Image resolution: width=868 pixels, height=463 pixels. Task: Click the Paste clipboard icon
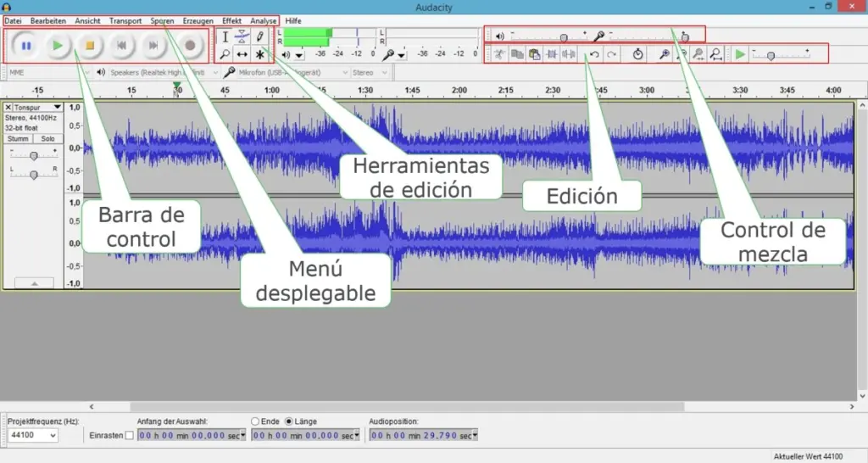click(534, 54)
